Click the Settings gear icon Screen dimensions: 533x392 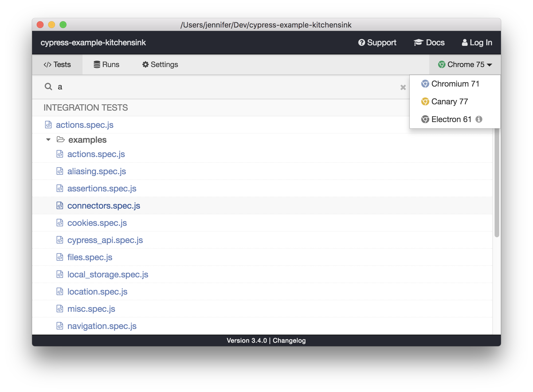pos(146,64)
